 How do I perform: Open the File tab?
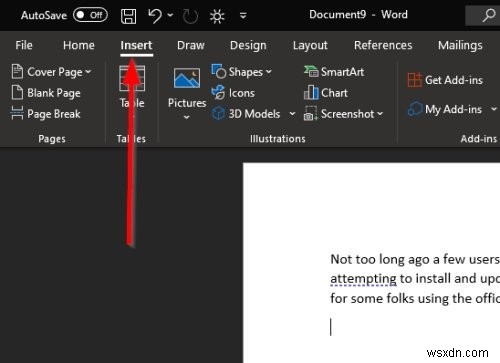pyautogui.click(x=24, y=45)
